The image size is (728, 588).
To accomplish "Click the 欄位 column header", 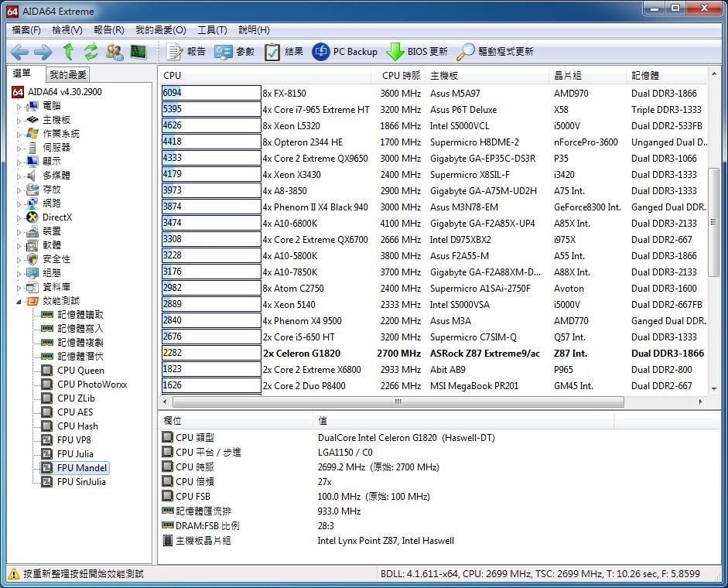I will tap(236, 421).
